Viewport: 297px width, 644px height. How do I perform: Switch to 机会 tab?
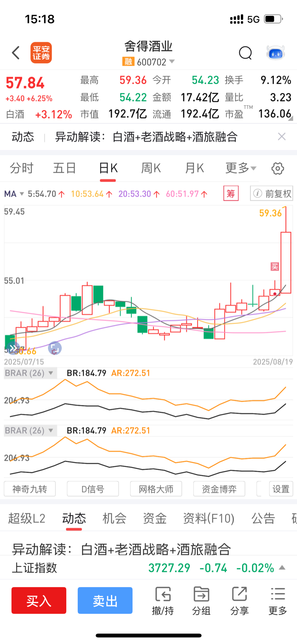pos(114,518)
